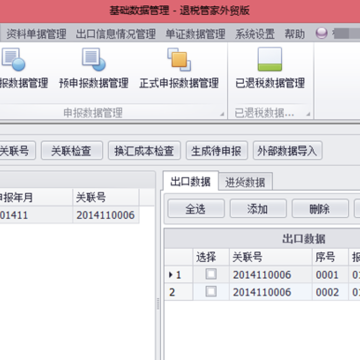Select left list cell 2014110006
Viewport: 360px width, 360px height.
coord(106,215)
